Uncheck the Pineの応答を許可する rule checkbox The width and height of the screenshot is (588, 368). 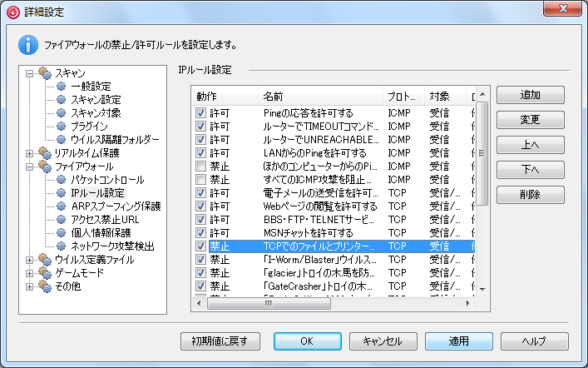(200, 112)
